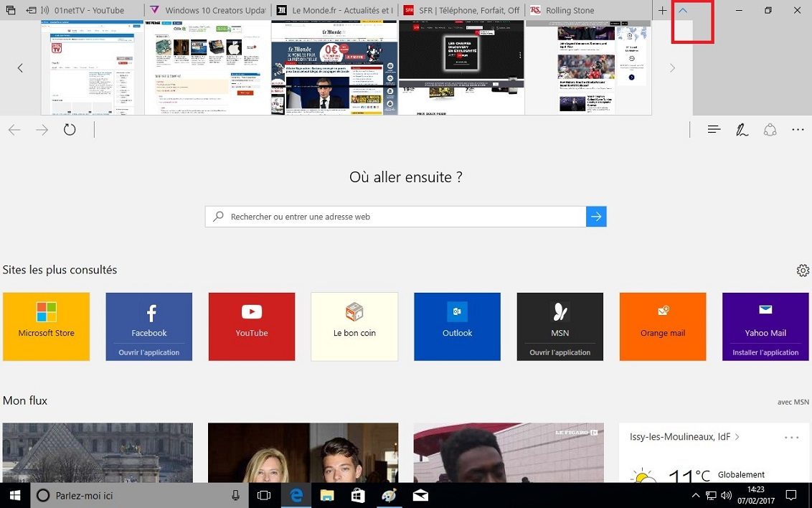Open the top sites settings gear
This screenshot has width=812, height=508.
(803, 271)
